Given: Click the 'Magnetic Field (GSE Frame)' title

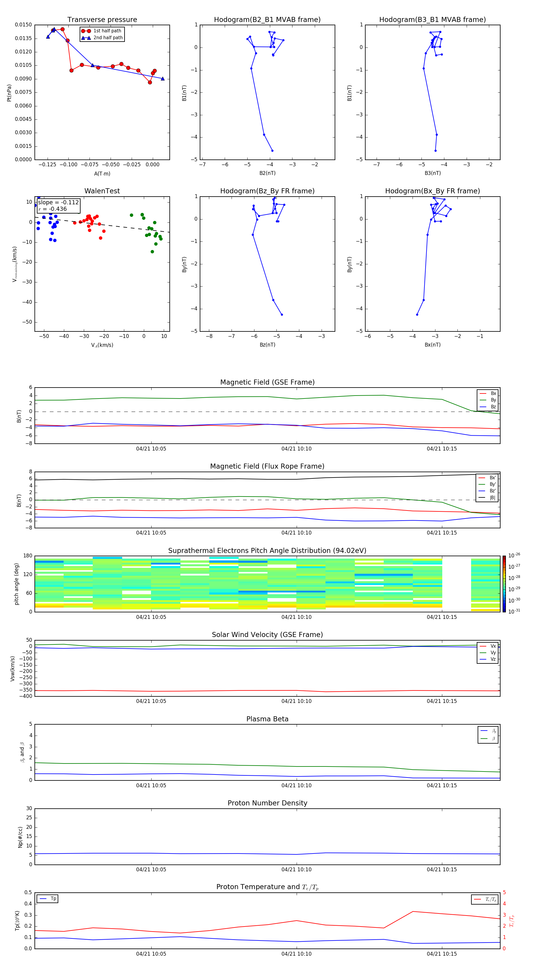Looking at the screenshot, I should pos(267,382).
